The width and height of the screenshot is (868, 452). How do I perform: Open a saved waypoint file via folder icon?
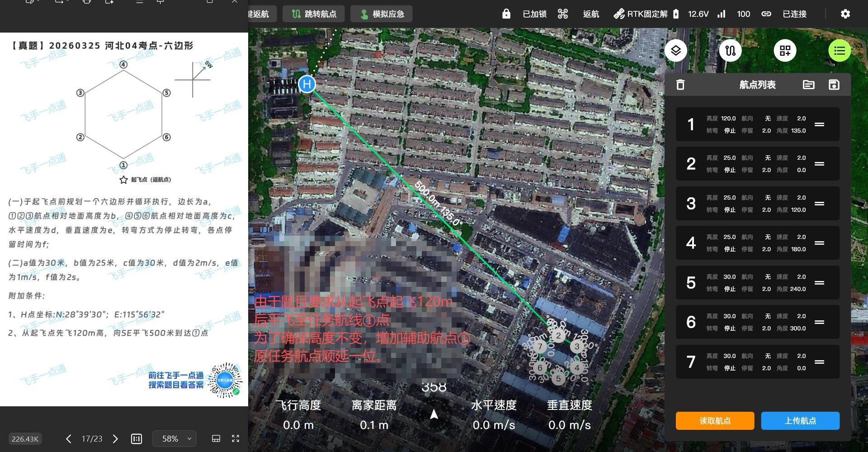(x=808, y=85)
